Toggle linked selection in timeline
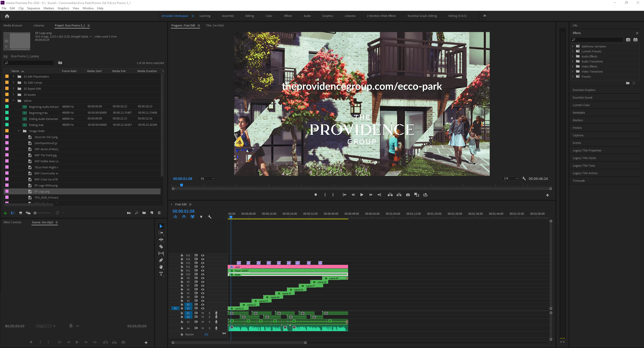 [x=192, y=217]
